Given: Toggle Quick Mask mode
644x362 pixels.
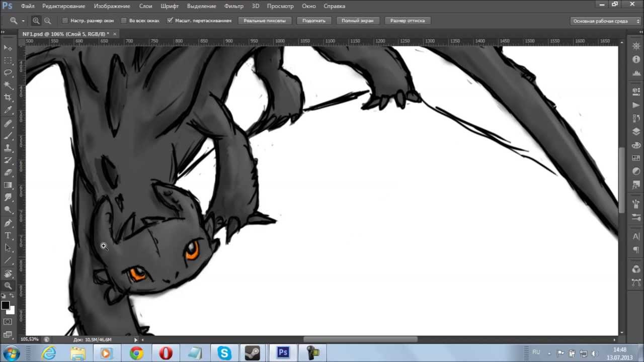Looking at the screenshot, I should (8, 322).
